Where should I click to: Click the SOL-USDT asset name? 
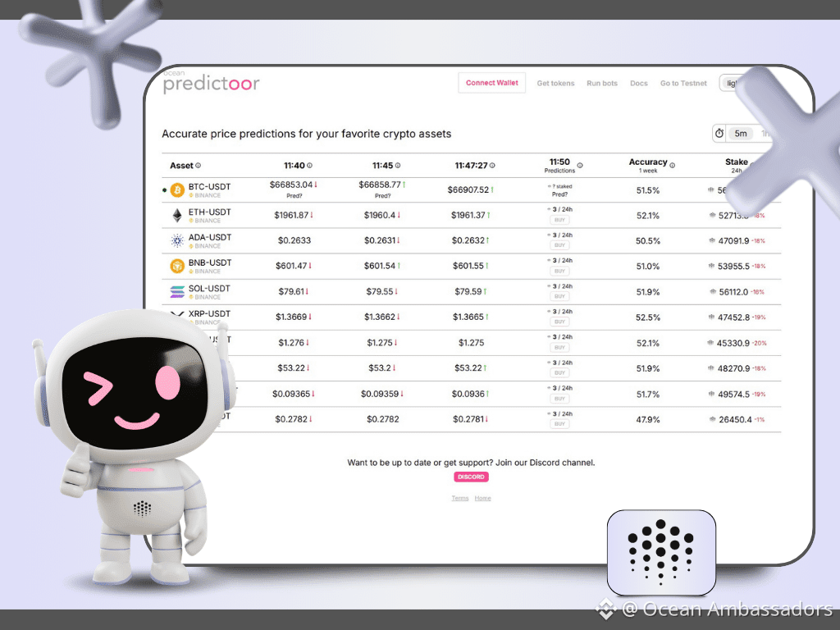click(209, 288)
